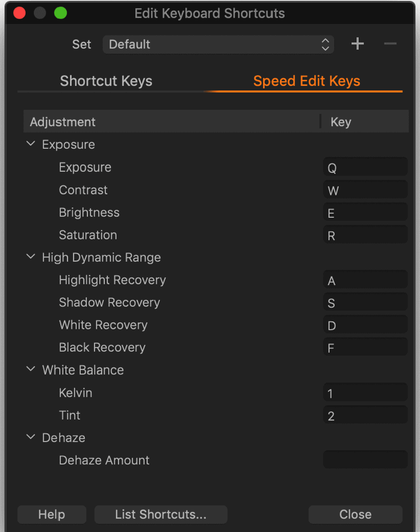Remove shortcut set using the minus icon

390,44
